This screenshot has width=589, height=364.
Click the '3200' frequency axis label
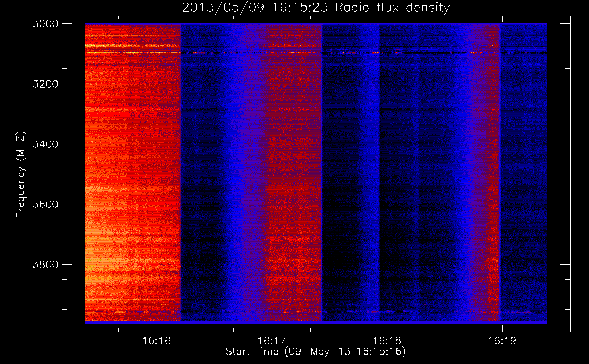[x=46, y=84]
